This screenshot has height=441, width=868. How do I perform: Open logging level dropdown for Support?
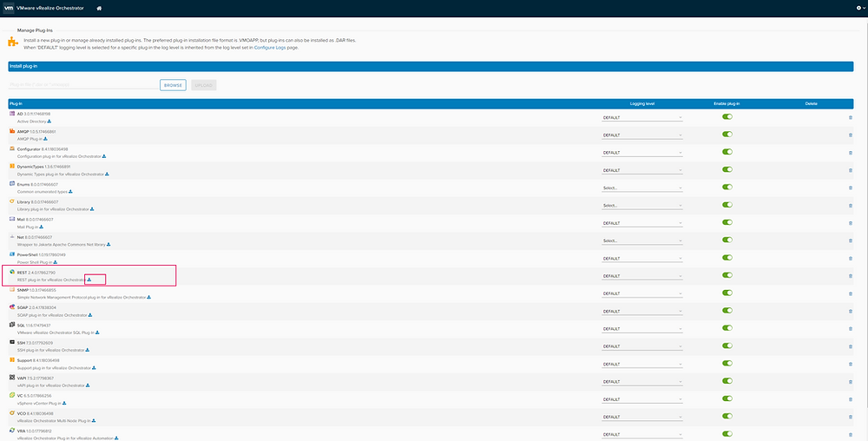pyautogui.click(x=642, y=364)
